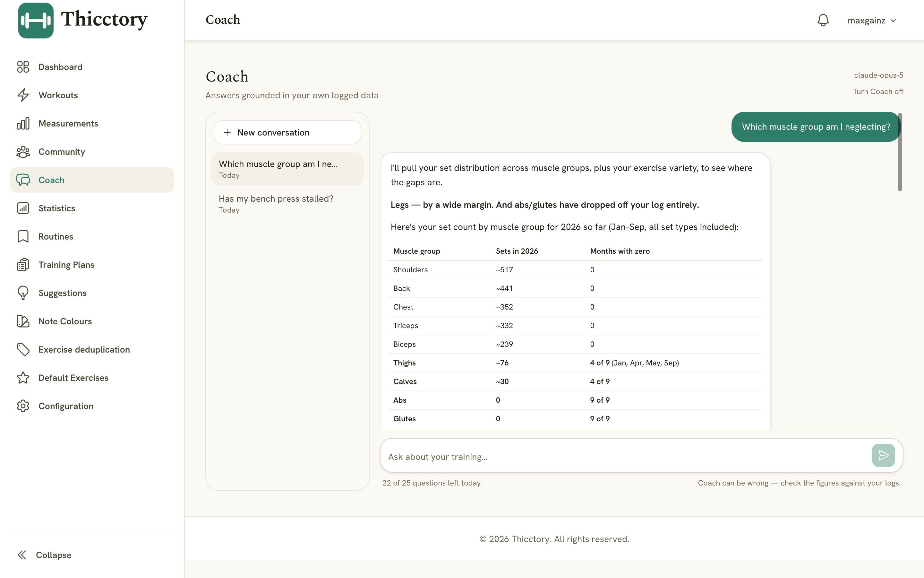Open the Measurements bar-chart icon

point(23,124)
